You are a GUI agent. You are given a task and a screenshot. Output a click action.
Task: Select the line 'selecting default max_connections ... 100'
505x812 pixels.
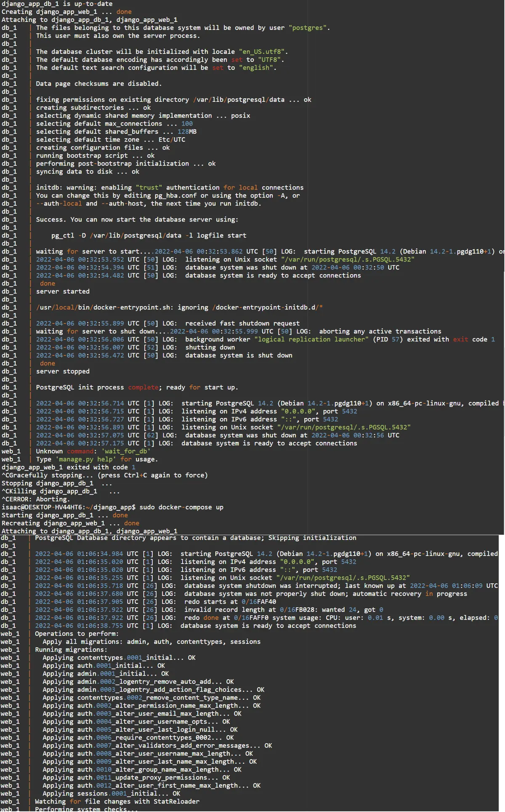click(114, 124)
